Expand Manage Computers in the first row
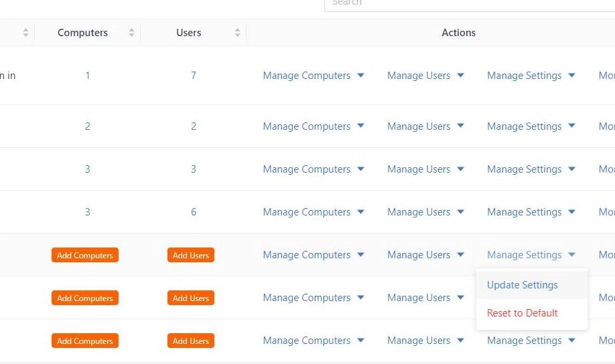 coord(314,76)
